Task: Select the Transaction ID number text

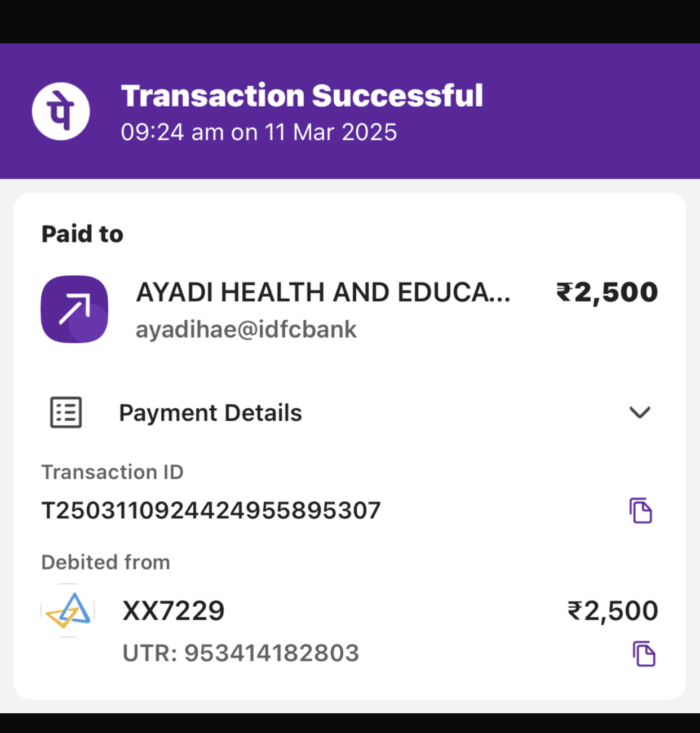Action: [x=211, y=511]
